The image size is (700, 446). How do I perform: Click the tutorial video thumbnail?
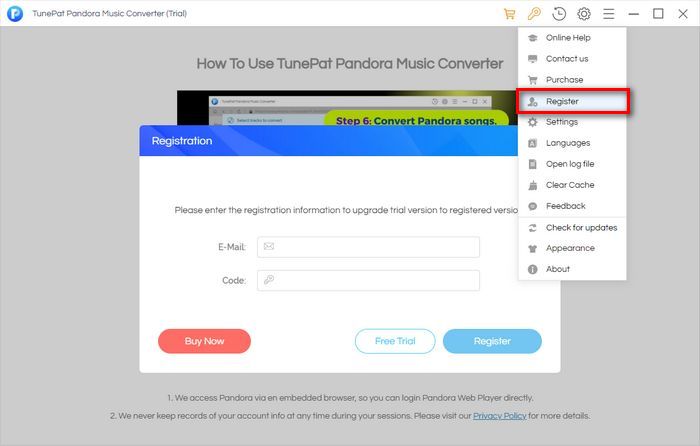coord(347,108)
